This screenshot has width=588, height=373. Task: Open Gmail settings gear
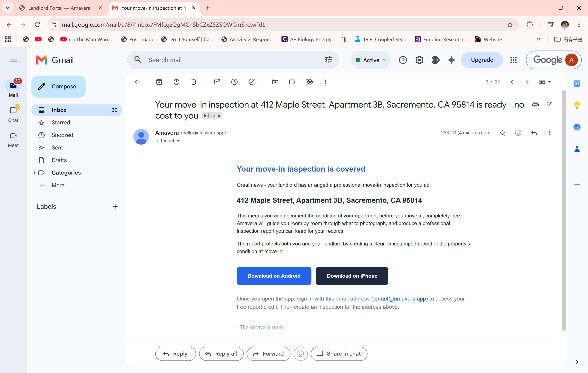coord(419,60)
